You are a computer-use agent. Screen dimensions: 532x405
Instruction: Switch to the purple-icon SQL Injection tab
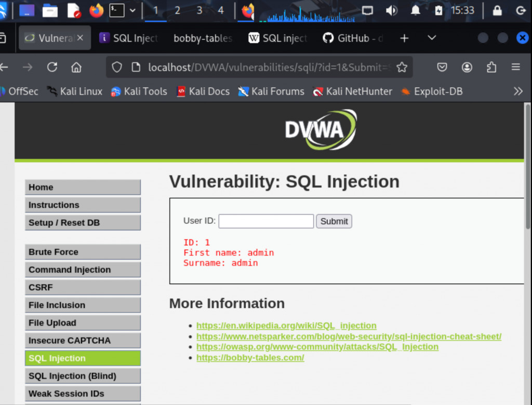click(x=129, y=38)
